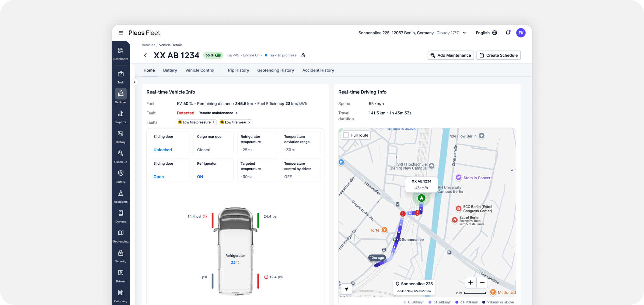644x305 pixels.
Task: Click the Add Maintenance button
Action: coord(450,55)
